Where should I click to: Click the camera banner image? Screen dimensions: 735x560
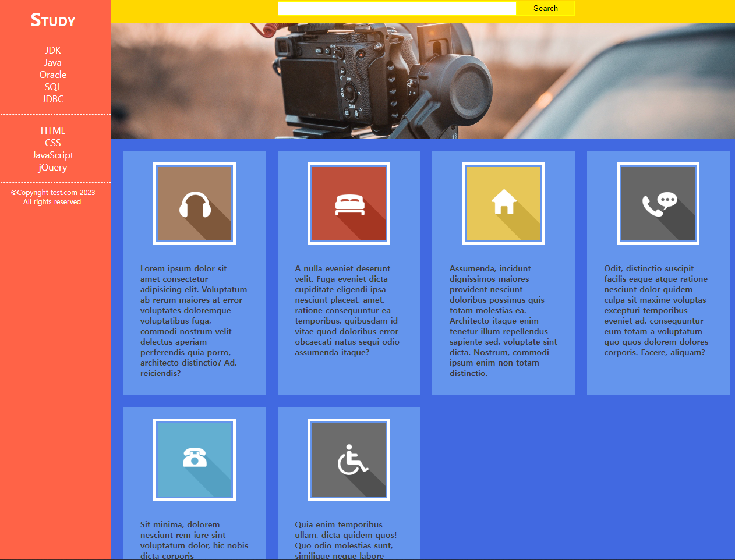tap(423, 81)
